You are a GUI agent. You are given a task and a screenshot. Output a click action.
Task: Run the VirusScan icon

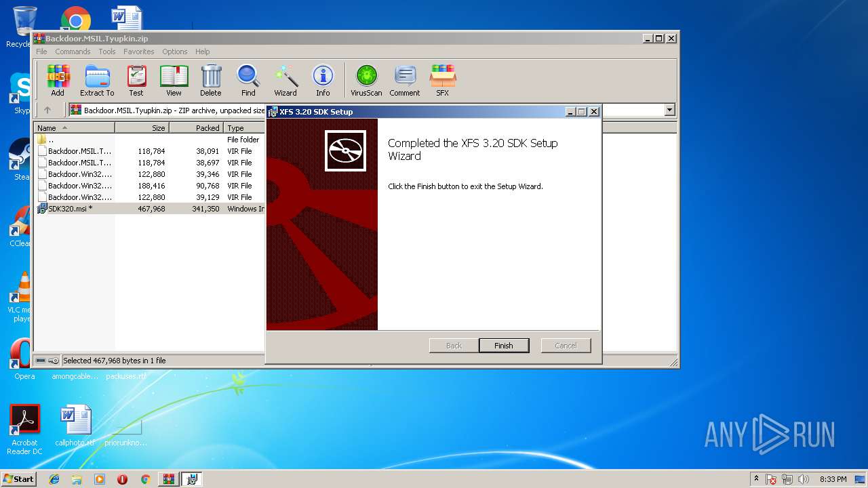[366, 81]
